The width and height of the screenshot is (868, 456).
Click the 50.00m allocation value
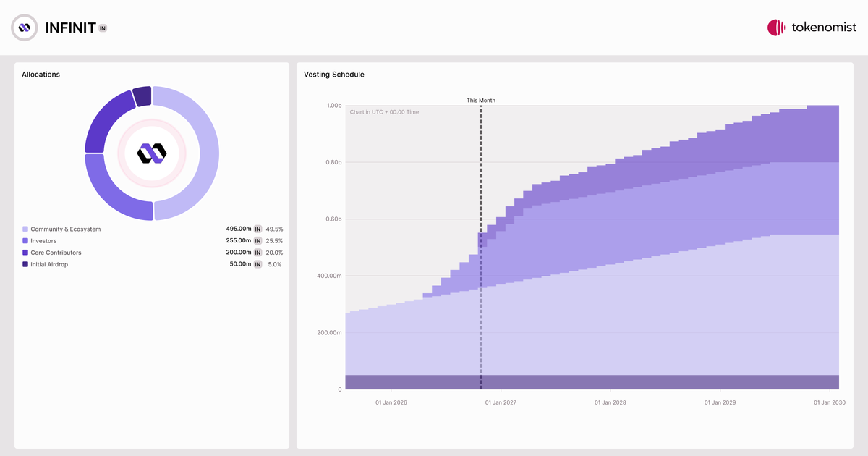240,264
